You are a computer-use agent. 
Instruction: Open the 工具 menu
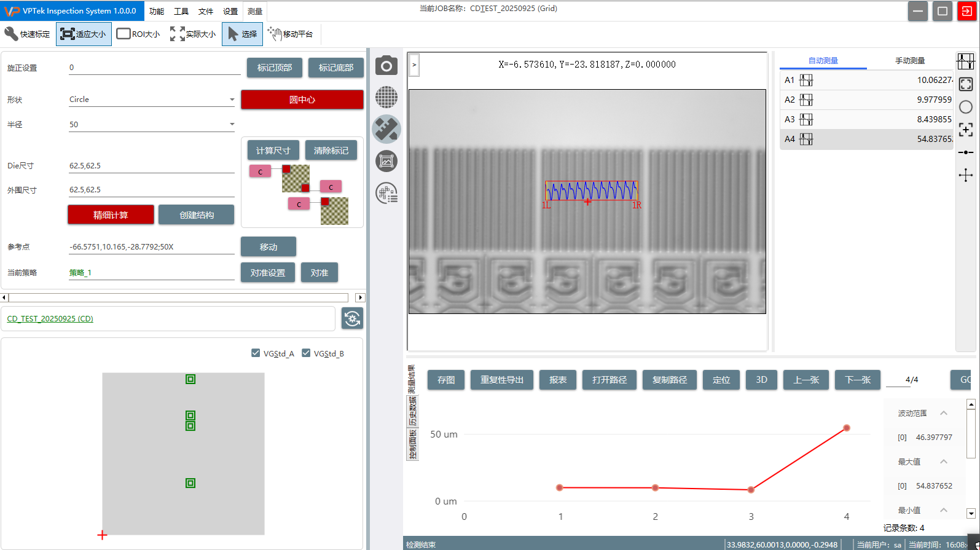tap(181, 11)
